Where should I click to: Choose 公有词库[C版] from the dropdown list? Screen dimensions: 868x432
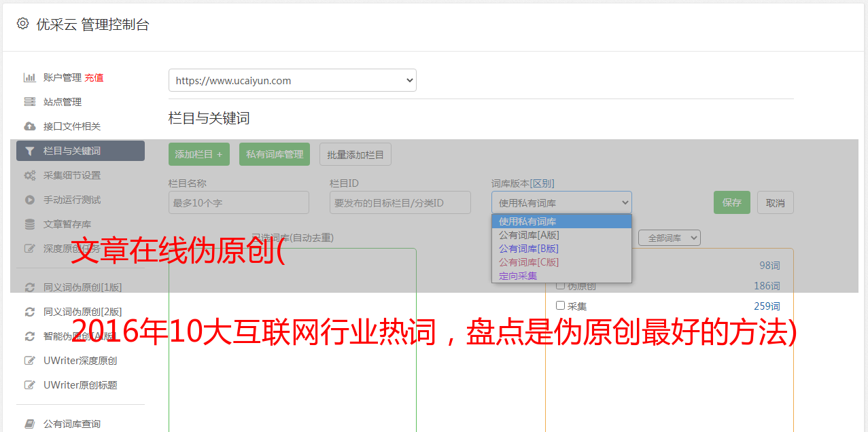pyautogui.click(x=561, y=262)
